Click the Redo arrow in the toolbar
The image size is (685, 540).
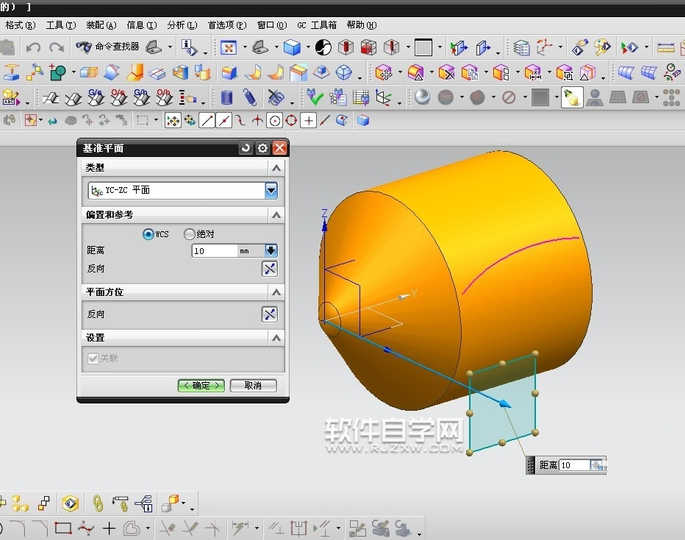coord(56,47)
